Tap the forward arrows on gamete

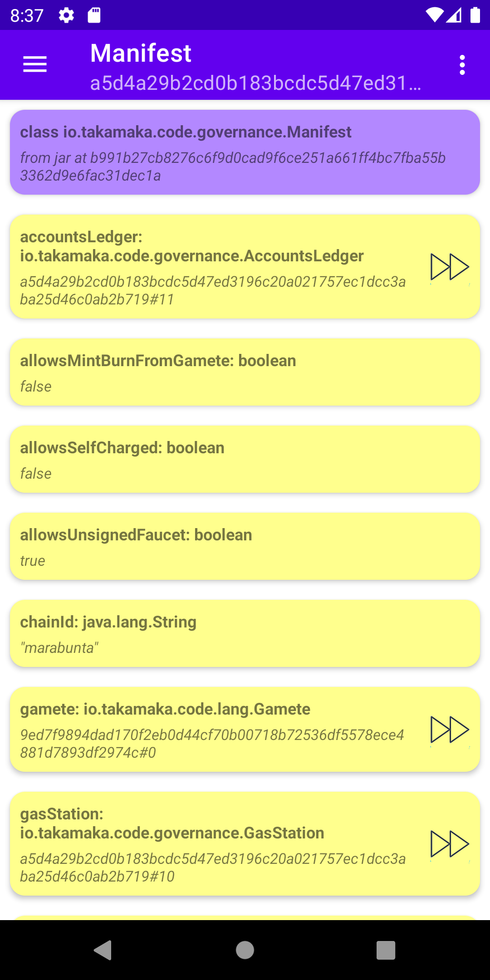click(449, 730)
